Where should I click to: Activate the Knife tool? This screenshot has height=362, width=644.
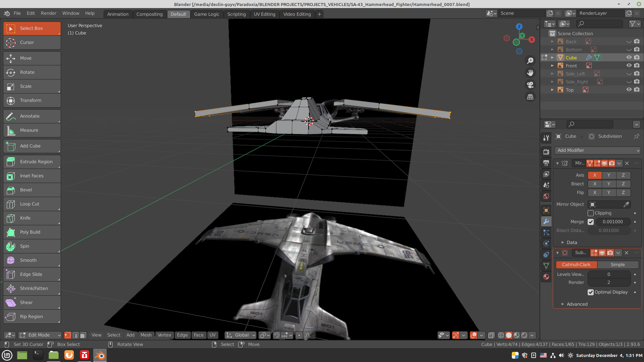point(32,218)
